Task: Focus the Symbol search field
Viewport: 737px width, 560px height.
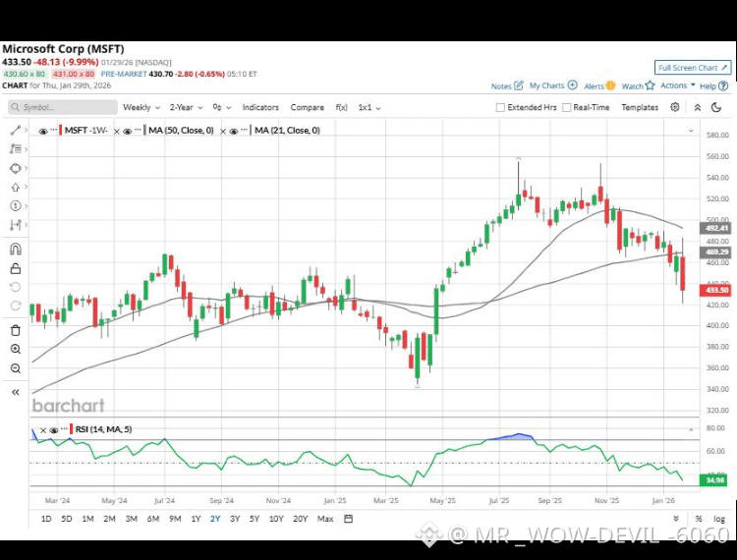Action: coord(63,107)
